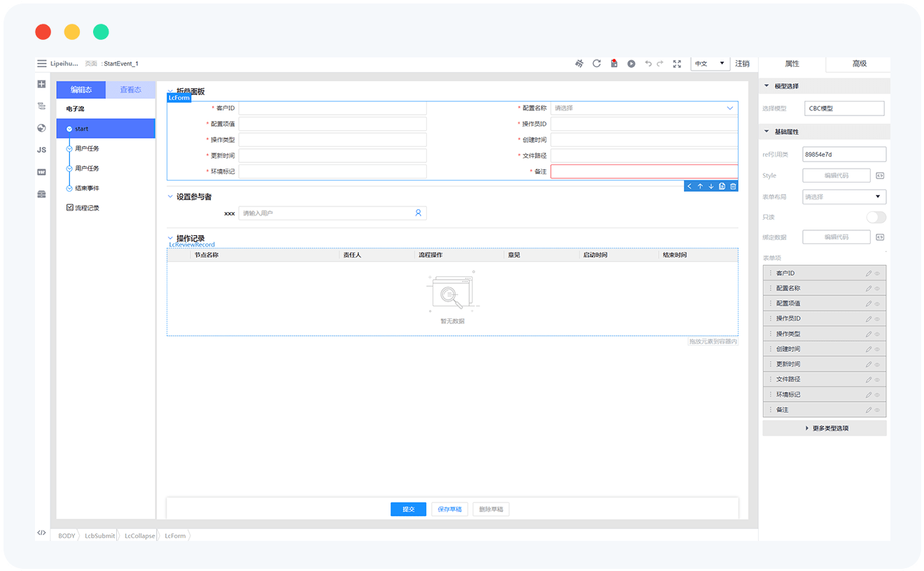Click the play preview icon

pyautogui.click(x=631, y=64)
